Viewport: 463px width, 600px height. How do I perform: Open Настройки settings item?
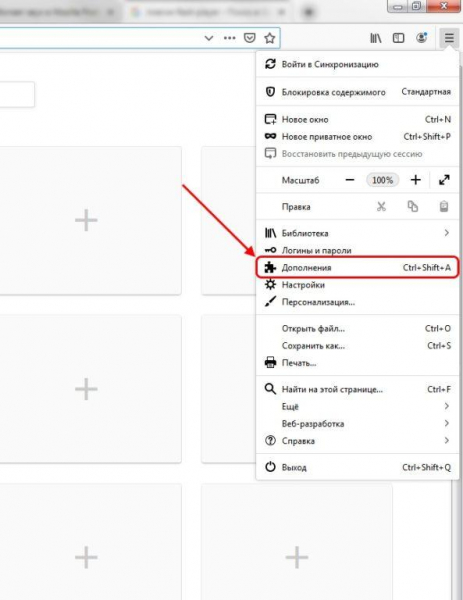click(x=357, y=285)
